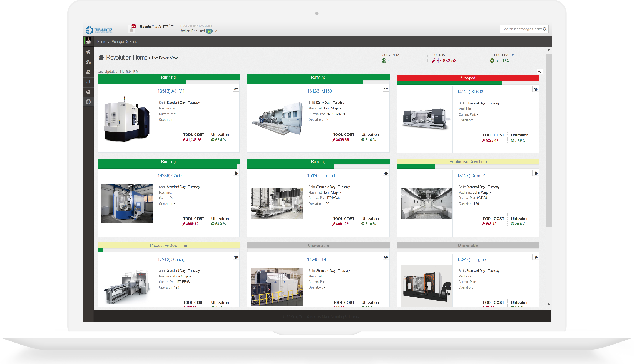Open the Home icon in the sidebar

[x=89, y=52]
